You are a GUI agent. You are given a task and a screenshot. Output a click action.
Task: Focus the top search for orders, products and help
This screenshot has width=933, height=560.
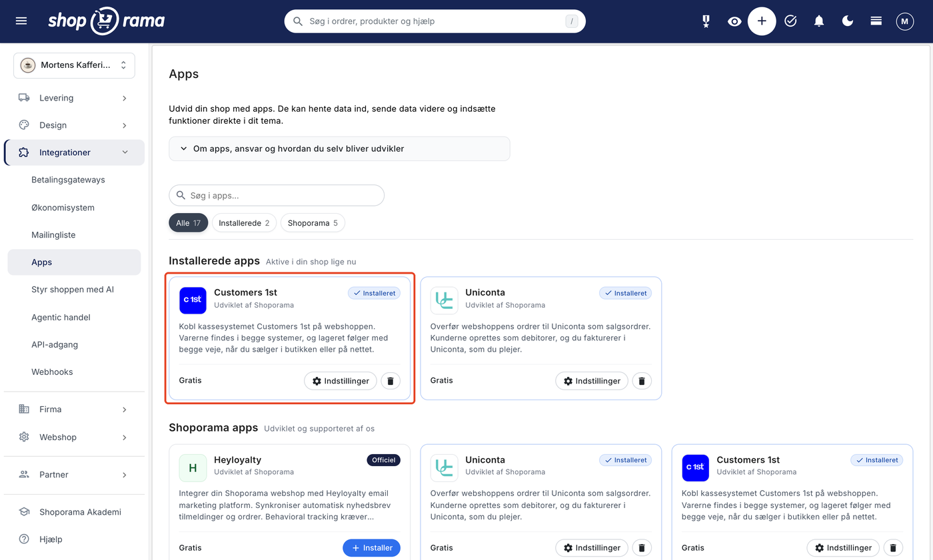click(435, 21)
